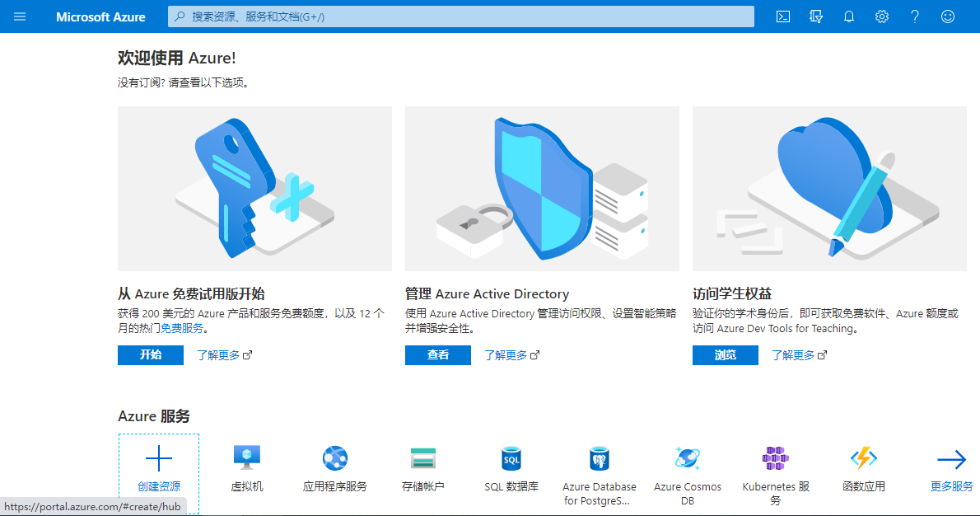Viewport: 980px width, 516px height.
Task: Click the 创建资源 plus icon
Action: pyautogui.click(x=159, y=458)
